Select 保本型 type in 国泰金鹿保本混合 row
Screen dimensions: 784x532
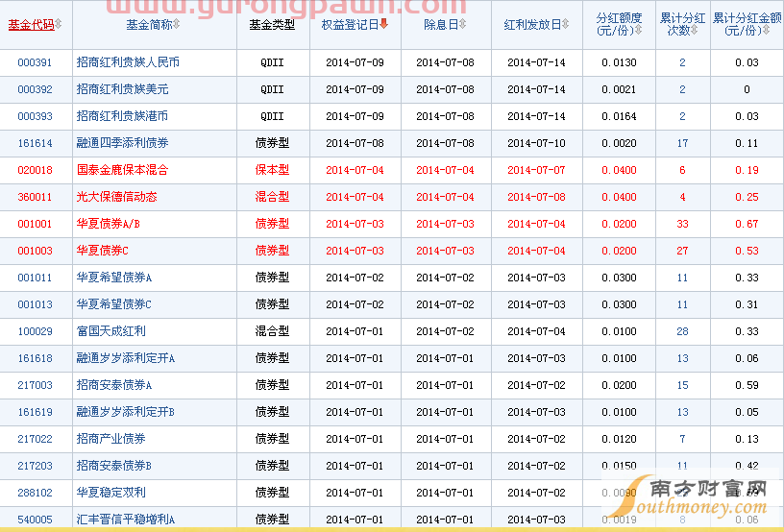pyautogui.click(x=273, y=170)
